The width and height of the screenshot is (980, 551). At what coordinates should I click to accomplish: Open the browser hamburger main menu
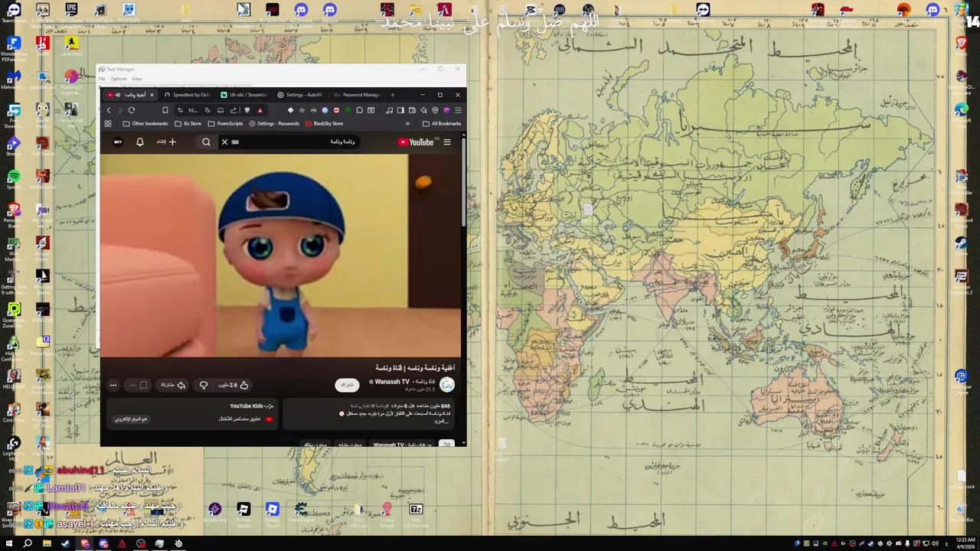[x=459, y=110]
